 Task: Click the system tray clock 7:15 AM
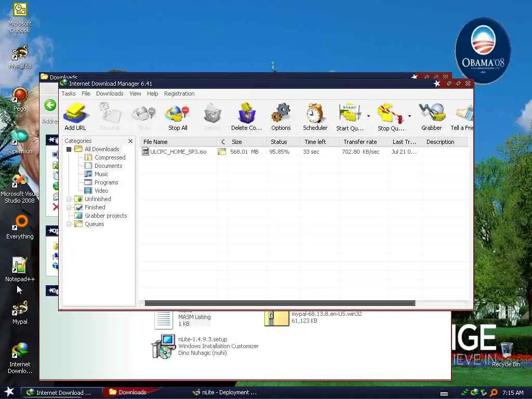coord(513,393)
